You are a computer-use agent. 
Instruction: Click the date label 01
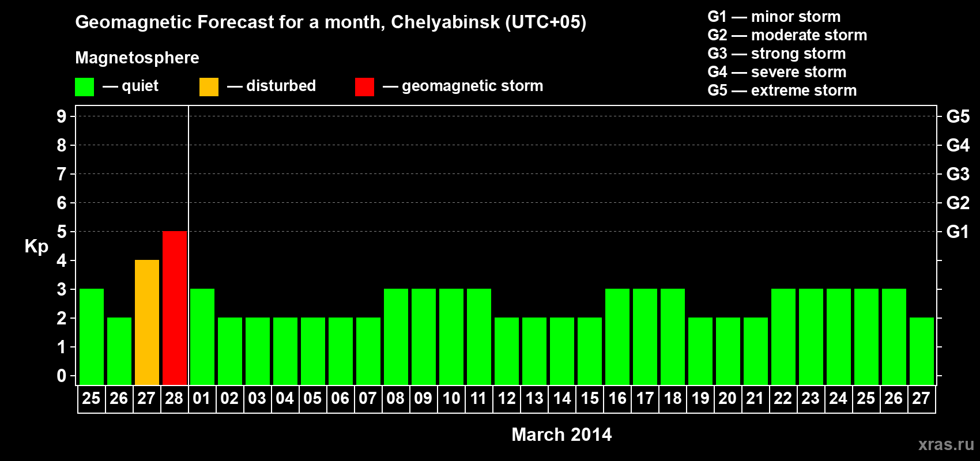tap(202, 399)
